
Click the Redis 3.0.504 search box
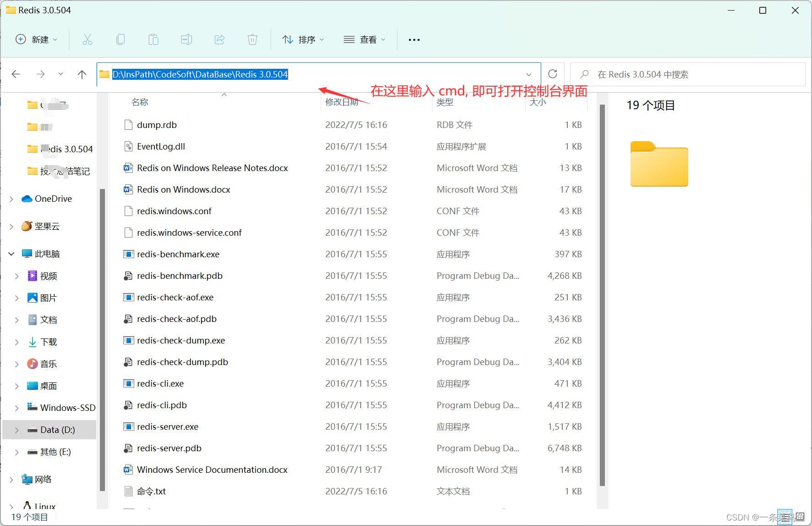pyautogui.click(x=687, y=74)
